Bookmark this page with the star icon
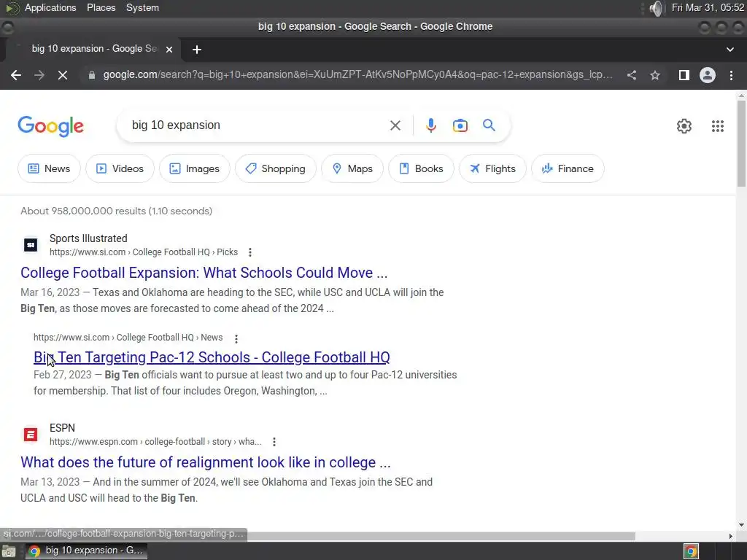 click(x=655, y=75)
